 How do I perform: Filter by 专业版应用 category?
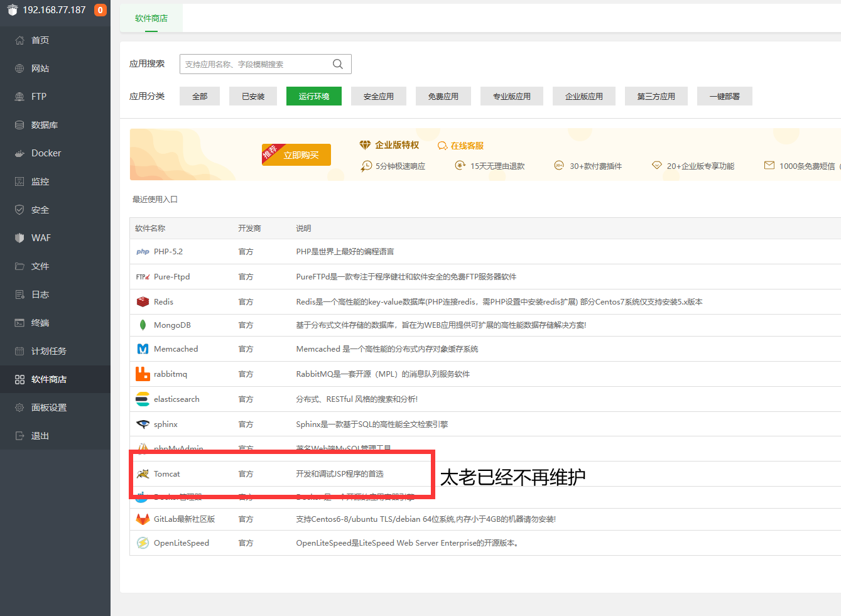coord(512,96)
